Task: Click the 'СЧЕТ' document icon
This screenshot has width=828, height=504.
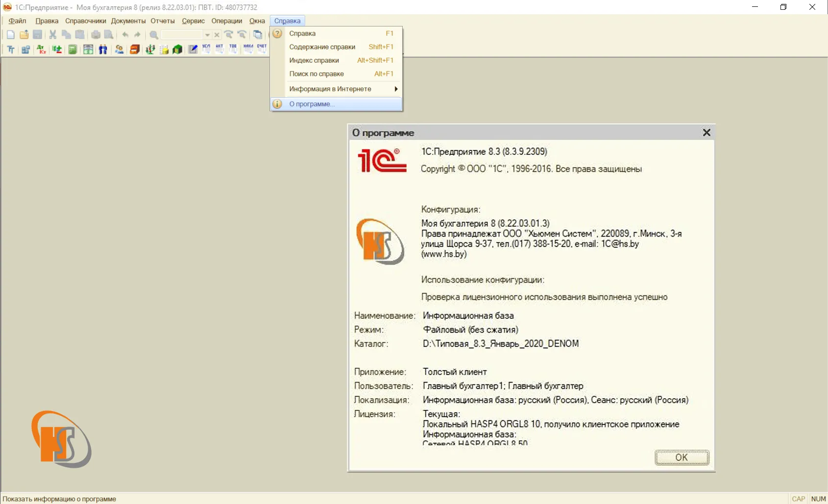Action: pos(262,49)
